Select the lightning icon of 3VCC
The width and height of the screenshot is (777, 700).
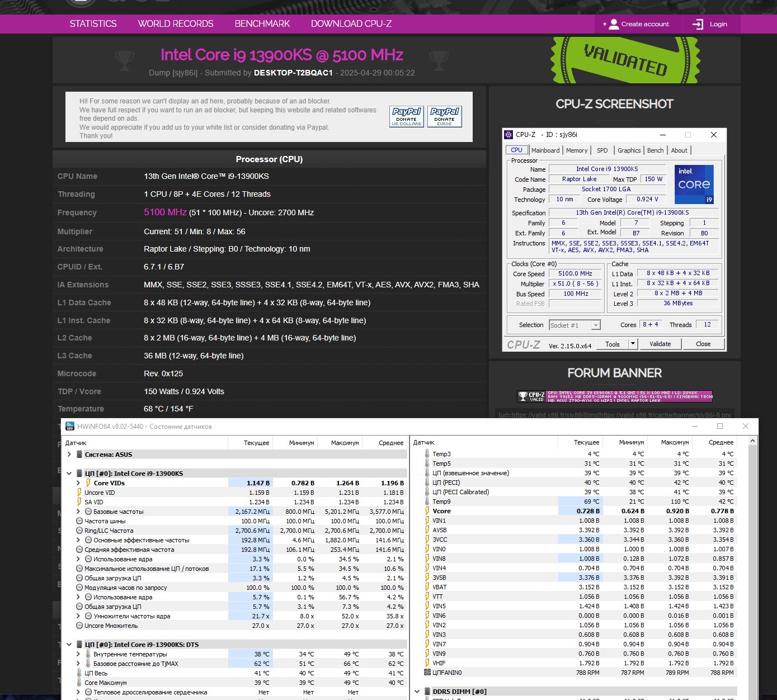(427, 540)
